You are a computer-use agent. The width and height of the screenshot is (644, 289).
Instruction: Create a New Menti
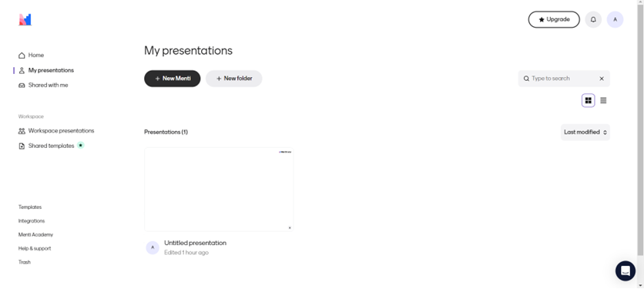point(172,79)
